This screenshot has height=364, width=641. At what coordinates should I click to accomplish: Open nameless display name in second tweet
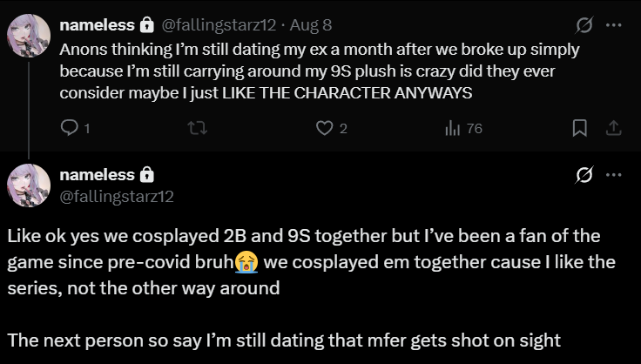[x=96, y=174]
